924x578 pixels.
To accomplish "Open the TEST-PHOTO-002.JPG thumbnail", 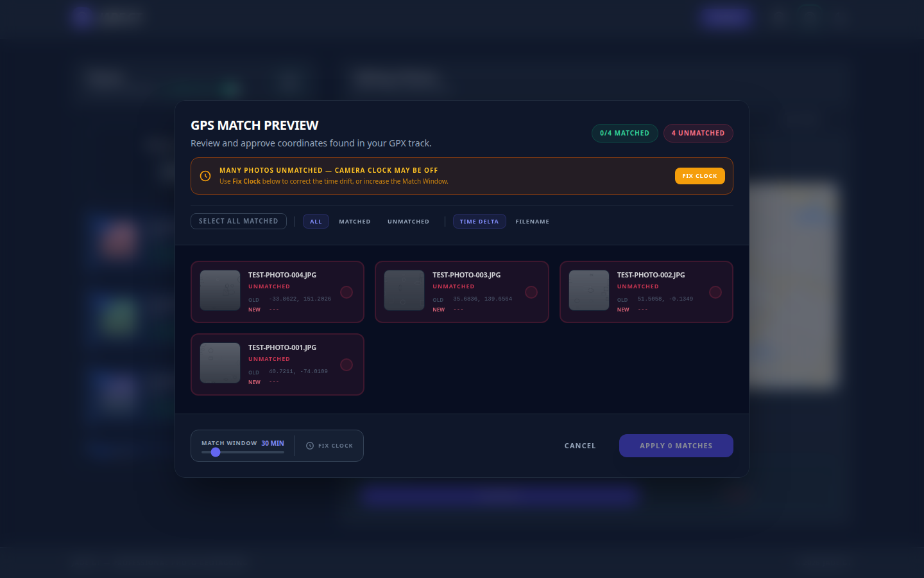I will tap(589, 290).
